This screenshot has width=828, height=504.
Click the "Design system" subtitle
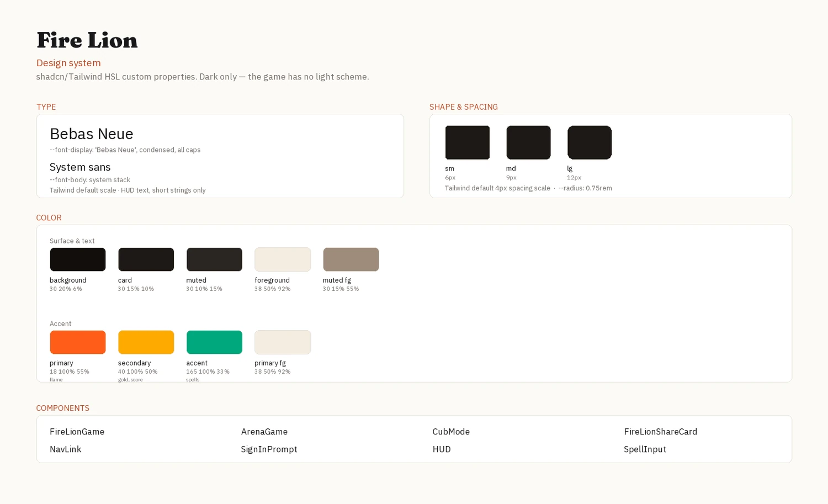click(x=68, y=63)
